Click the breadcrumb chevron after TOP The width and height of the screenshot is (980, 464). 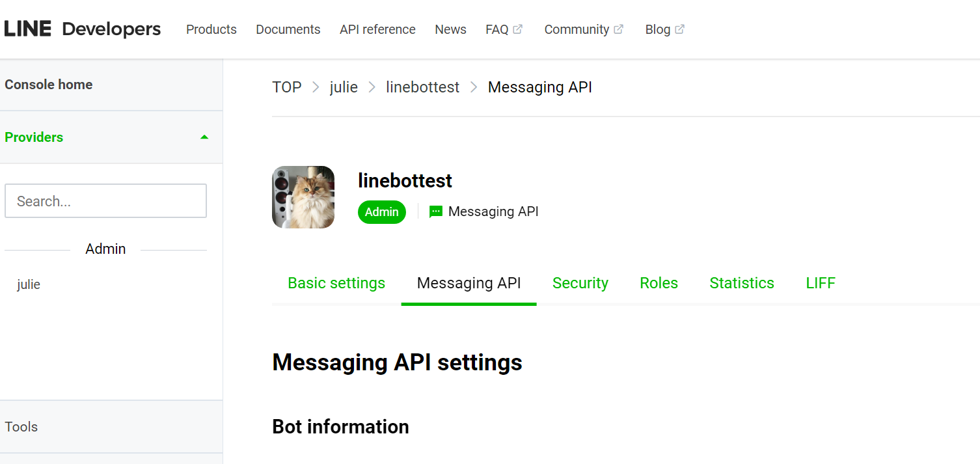tap(316, 87)
